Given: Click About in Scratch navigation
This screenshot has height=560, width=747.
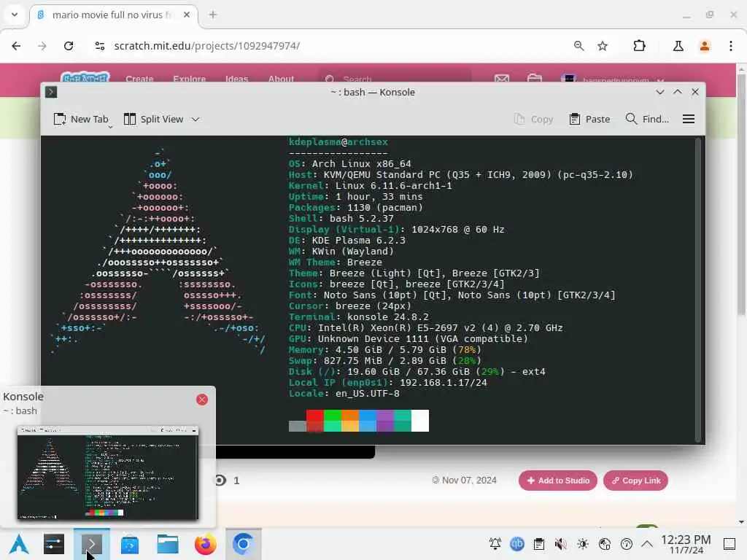Looking at the screenshot, I should coord(281,79).
